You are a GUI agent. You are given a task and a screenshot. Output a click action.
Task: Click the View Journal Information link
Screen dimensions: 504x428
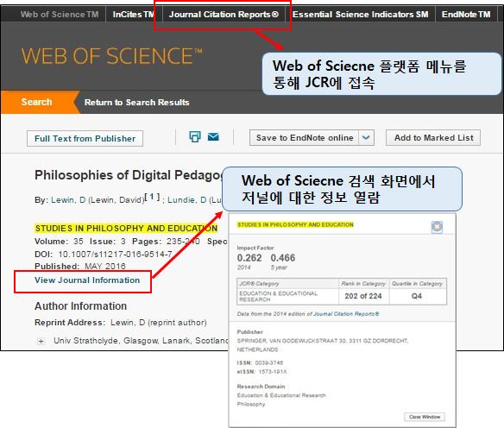[x=87, y=280]
